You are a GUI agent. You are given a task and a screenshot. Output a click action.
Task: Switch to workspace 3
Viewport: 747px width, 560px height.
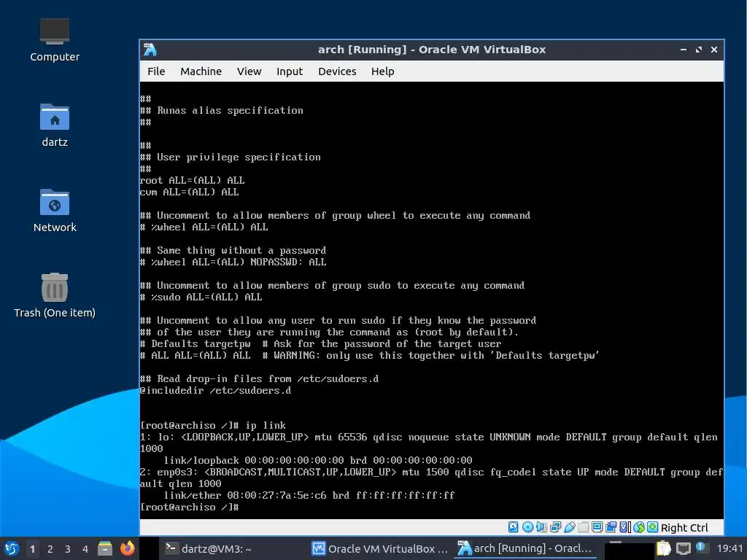click(x=68, y=549)
